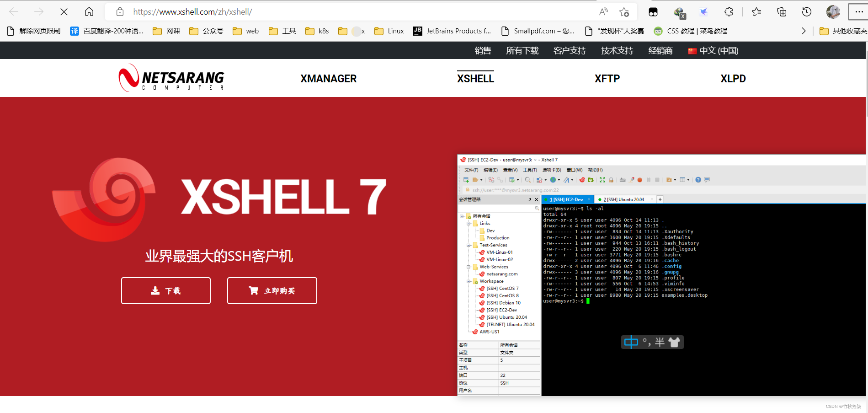The width and height of the screenshot is (868, 413).
Task: Open the Extensions puzzle menu
Action: point(729,12)
